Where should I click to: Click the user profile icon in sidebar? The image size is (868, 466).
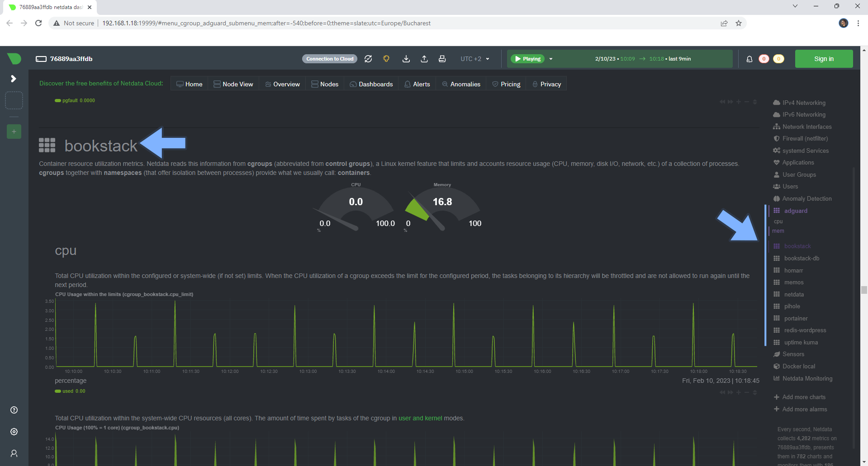click(x=14, y=453)
